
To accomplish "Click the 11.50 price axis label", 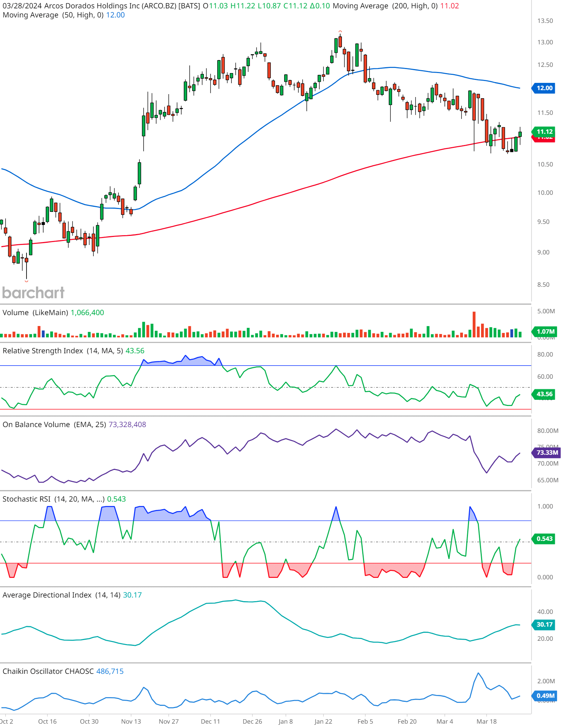I will pyautogui.click(x=545, y=113).
